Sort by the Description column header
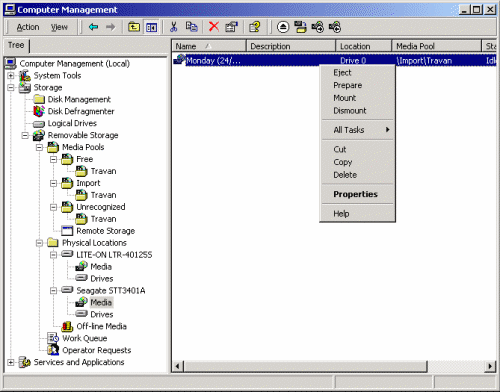This screenshot has height=392, width=500. tap(291, 46)
